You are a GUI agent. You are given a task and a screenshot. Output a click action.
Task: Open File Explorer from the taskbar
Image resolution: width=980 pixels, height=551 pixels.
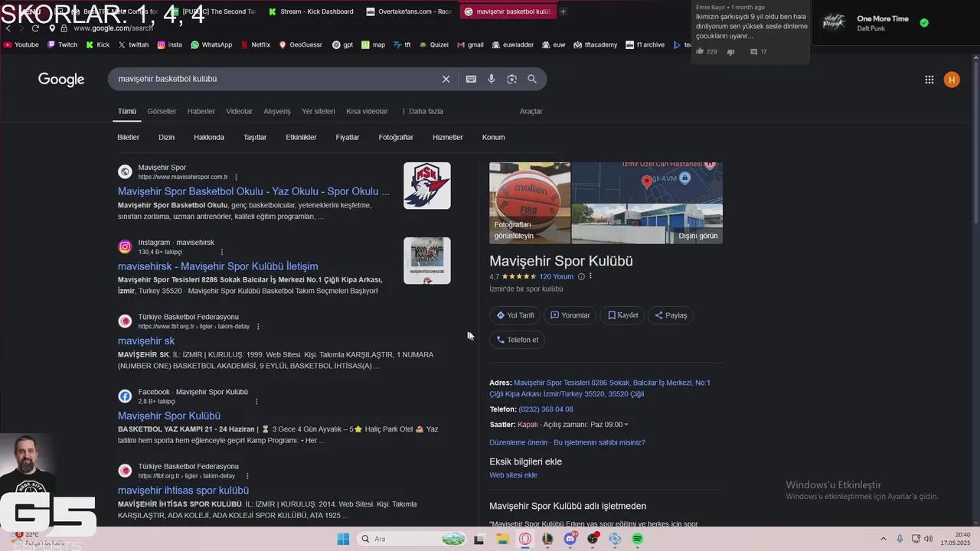pos(502,539)
